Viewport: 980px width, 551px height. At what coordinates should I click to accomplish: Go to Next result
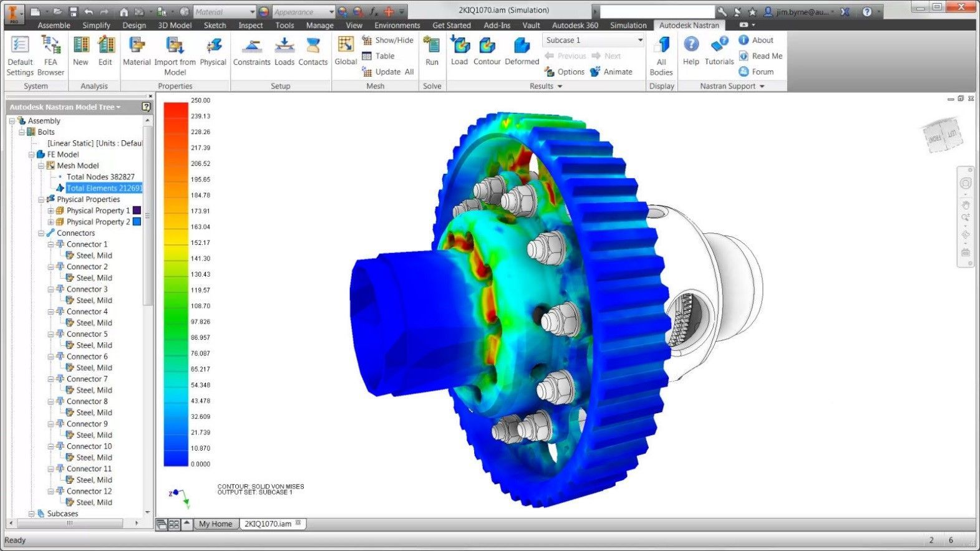pos(606,56)
